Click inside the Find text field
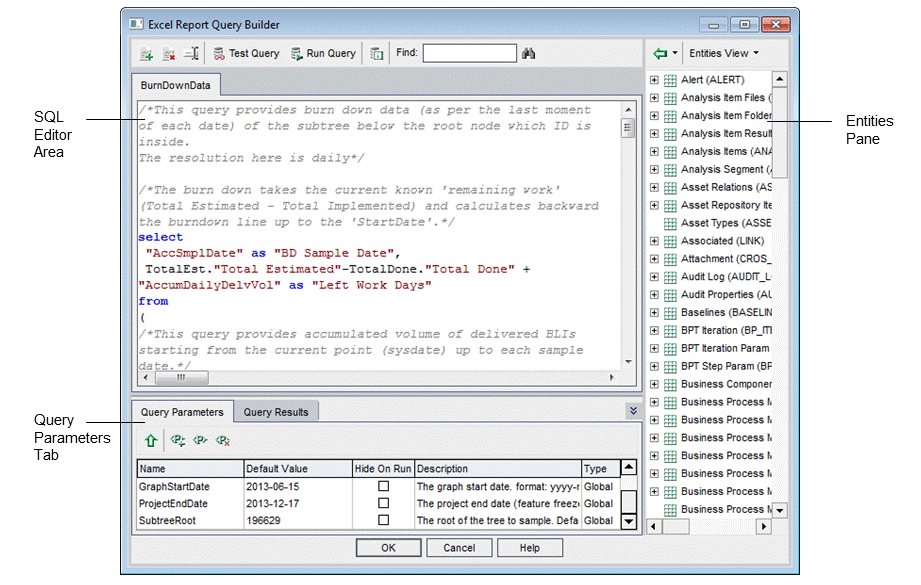Image resolution: width=921 pixels, height=585 pixels. click(469, 54)
